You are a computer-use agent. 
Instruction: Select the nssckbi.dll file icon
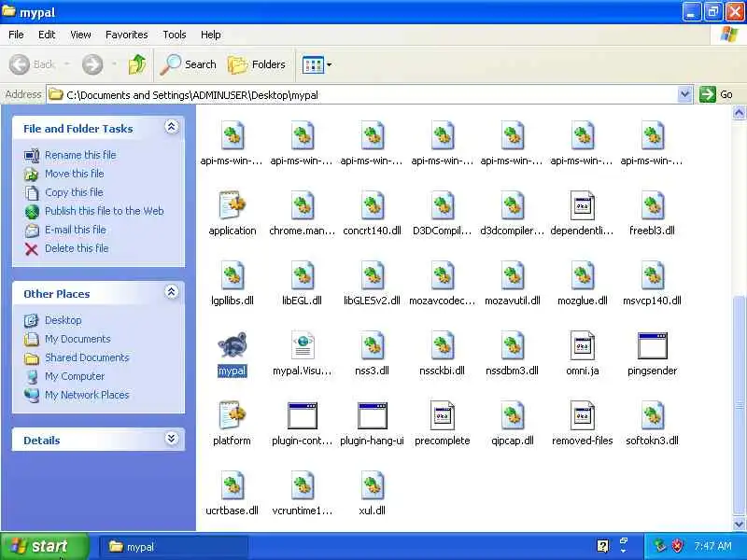[442, 345]
